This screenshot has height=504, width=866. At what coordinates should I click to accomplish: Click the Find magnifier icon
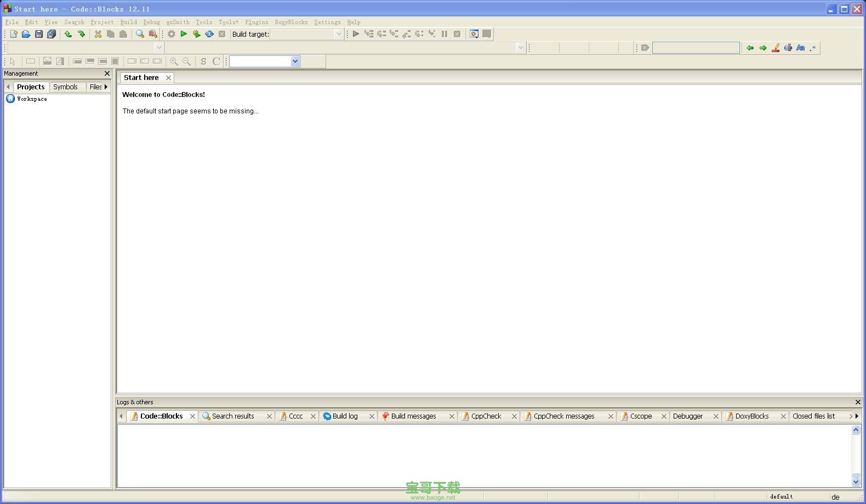coord(140,34)
